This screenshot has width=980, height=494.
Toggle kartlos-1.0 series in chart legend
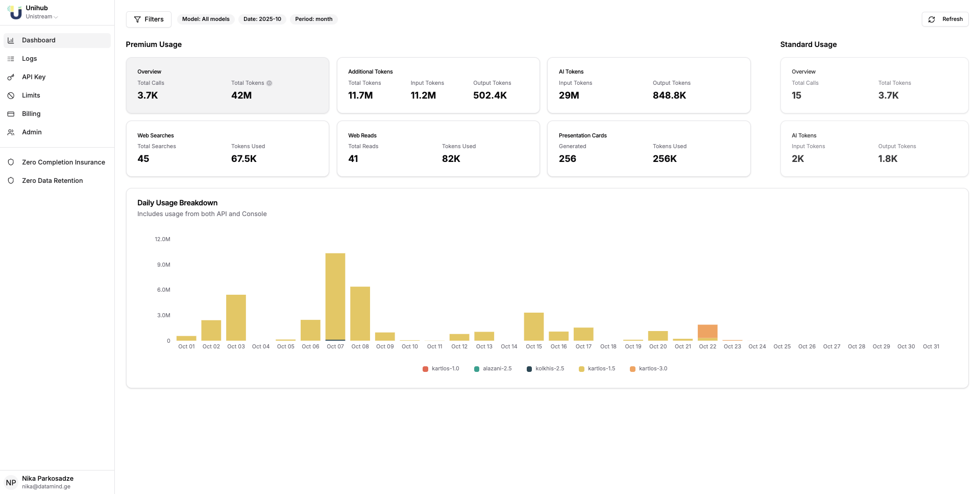[x=440, y=369]
